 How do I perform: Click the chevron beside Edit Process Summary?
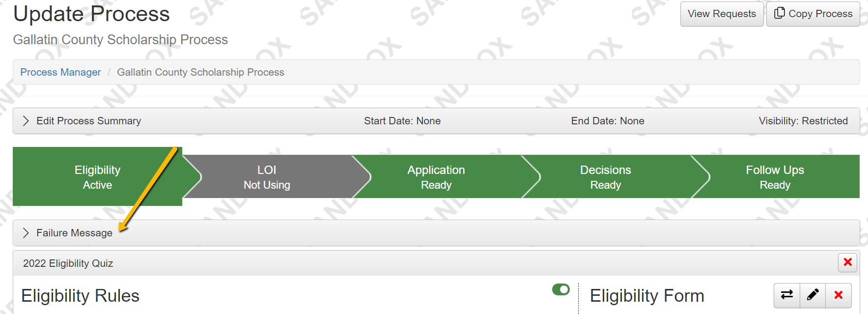(26, 120)
